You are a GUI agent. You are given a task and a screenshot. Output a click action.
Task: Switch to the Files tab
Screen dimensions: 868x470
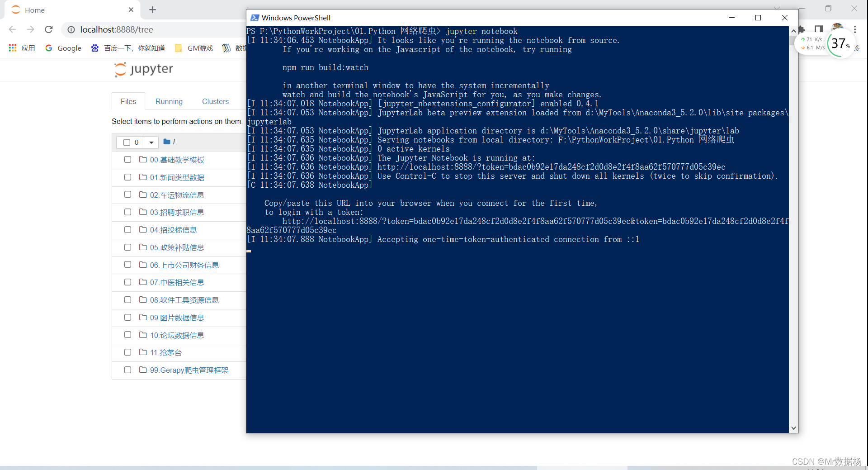pos(128,101)
